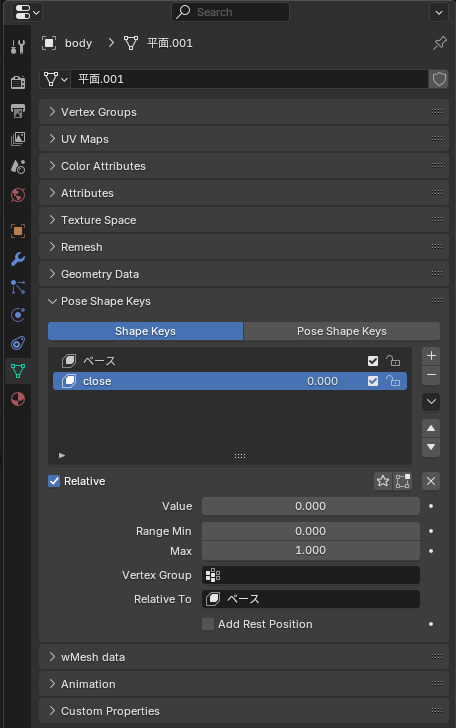Open the Render properties tab
Viewport: 456px width, 728px height.
point(18,83)
